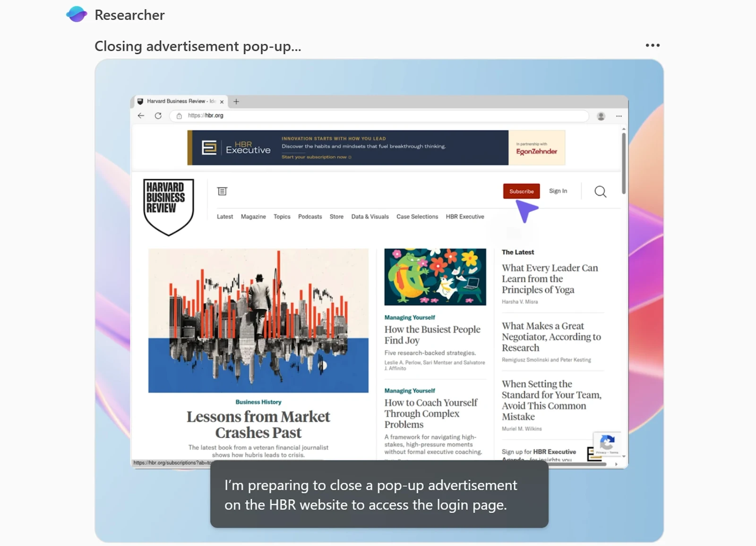This screenshot has width=756, height=546.
Task: Select the Sign In link
Action: click(558, 191)
